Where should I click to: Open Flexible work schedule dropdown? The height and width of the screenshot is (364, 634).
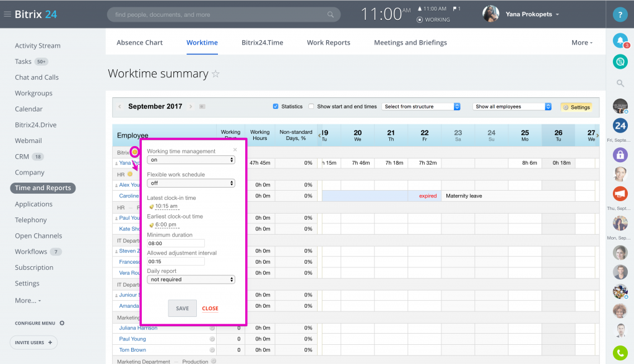pyautogui.click(x=191, y=183)
